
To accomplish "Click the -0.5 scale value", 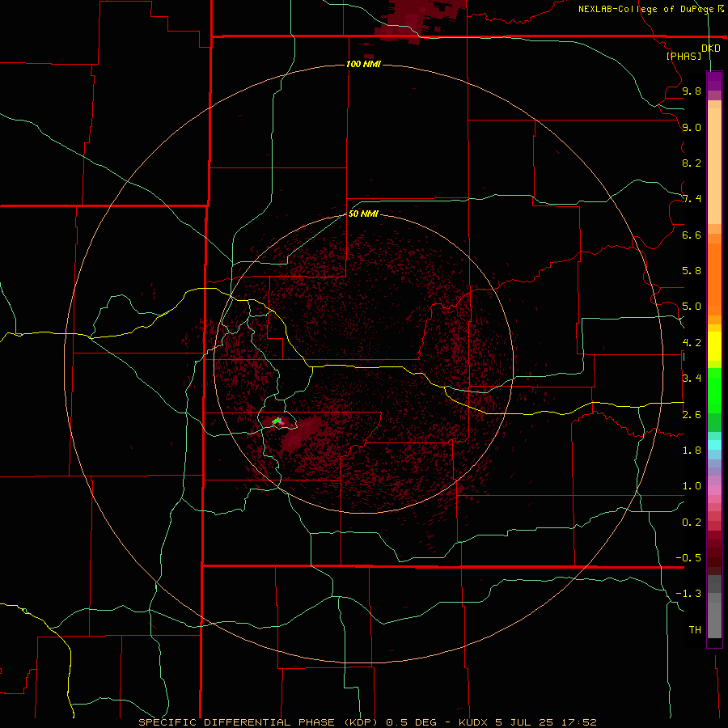I will pos(688,558).
